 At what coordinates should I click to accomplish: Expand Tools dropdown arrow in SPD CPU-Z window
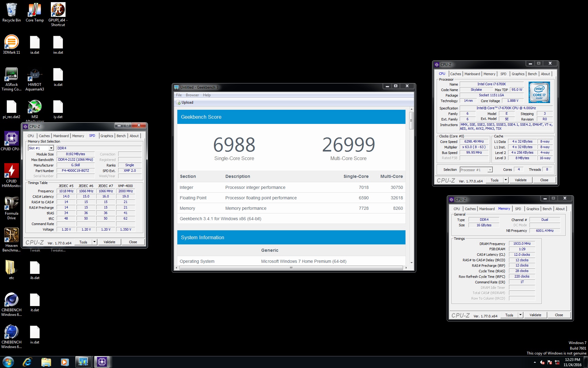click(x=94, y=242)
